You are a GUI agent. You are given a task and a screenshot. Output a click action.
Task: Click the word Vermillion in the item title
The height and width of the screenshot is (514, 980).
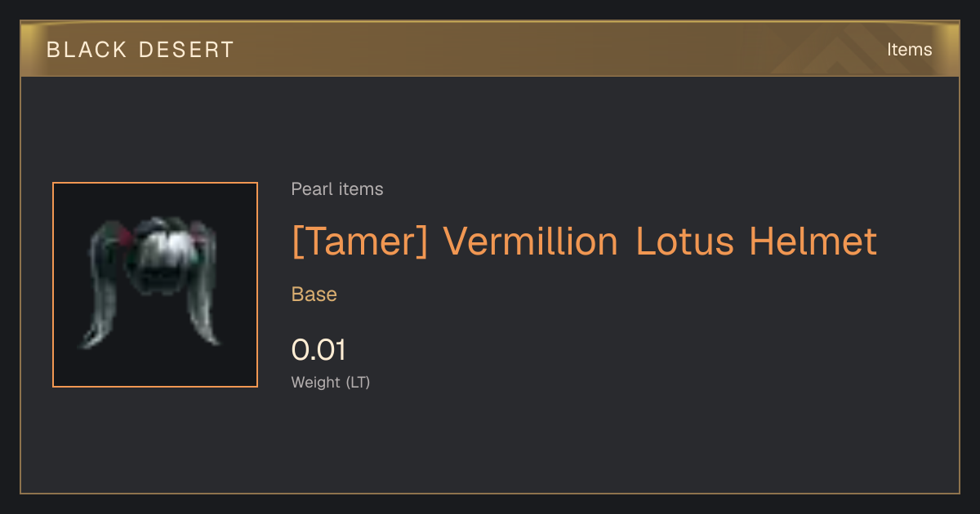(531, 242)
